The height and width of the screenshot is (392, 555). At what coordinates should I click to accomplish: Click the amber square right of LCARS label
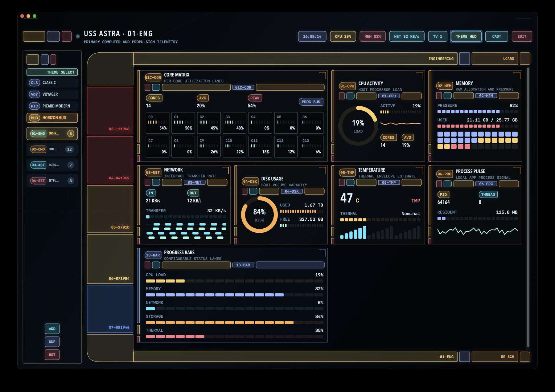click(x=525, y=59)
